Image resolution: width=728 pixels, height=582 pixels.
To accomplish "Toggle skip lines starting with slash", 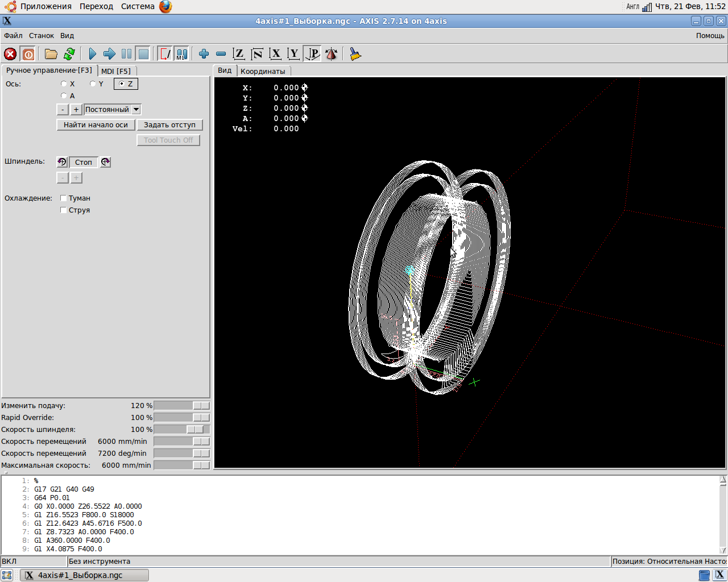I will [165, 54].
